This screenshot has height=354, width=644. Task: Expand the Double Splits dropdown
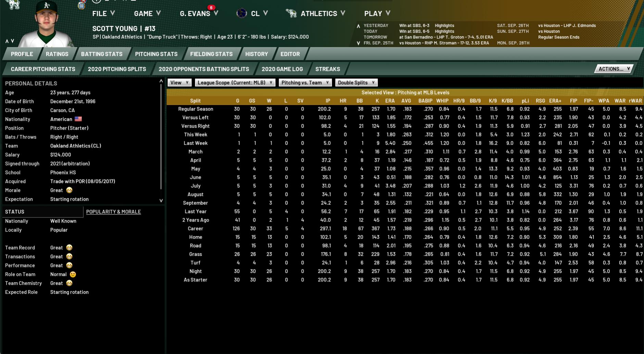(x=356, y=82)
